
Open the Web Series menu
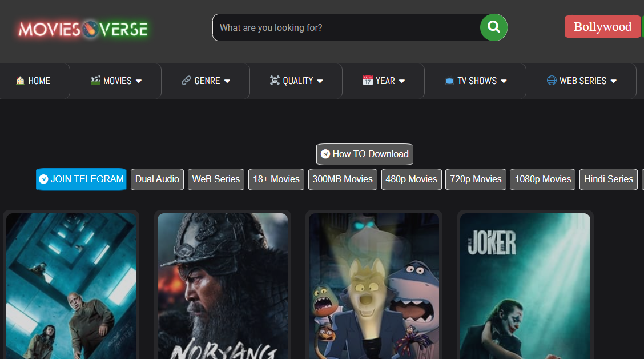click(582, 81)
